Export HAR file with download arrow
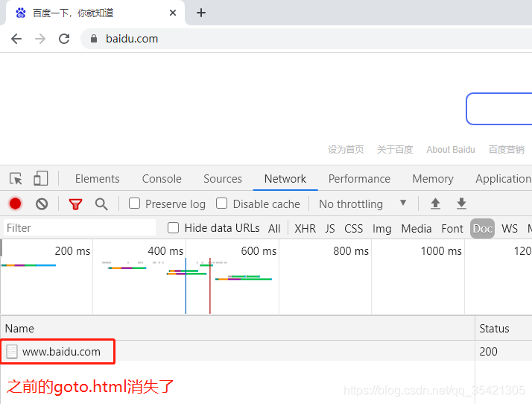 [461, 203]
